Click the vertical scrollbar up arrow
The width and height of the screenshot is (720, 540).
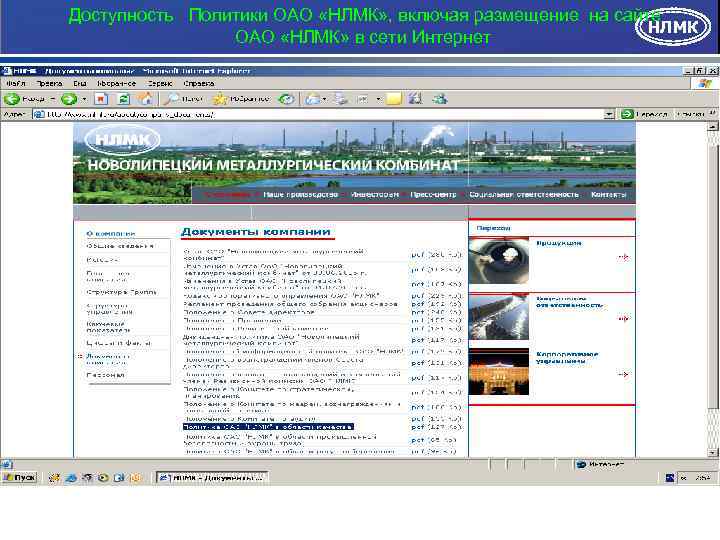point(713,127)
